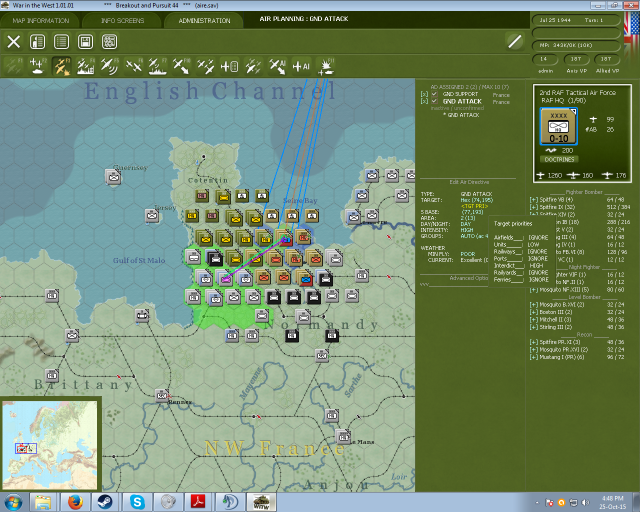The width and height of the screenshot is (640, 512).
Task: Click the plane AI with arrow icon
Action: (277, 66)
